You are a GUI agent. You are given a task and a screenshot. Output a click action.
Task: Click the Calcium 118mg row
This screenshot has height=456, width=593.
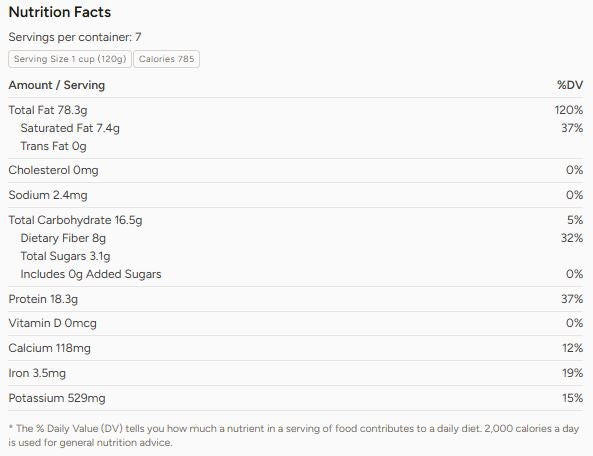pos(296,348)
